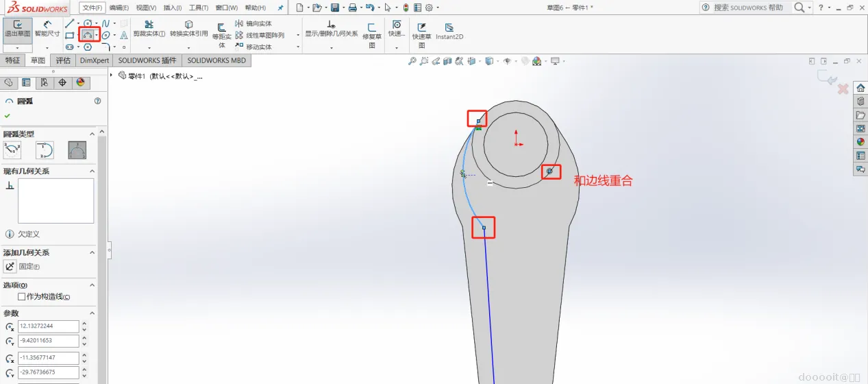This screenshot has height=384, width=868.
Task: Click the Y center coordinate field -9.42011653
Action: pyautogui.click(x=49, y=341)
